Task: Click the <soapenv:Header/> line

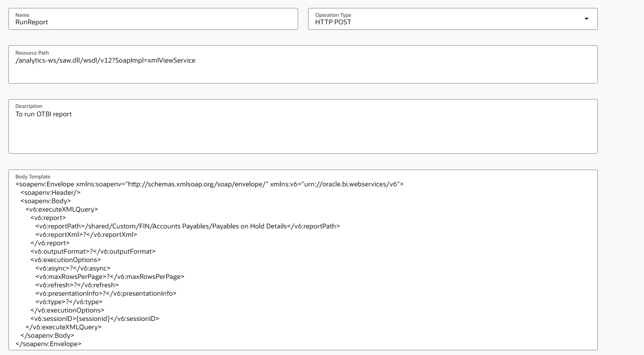Action: point(51,192)
